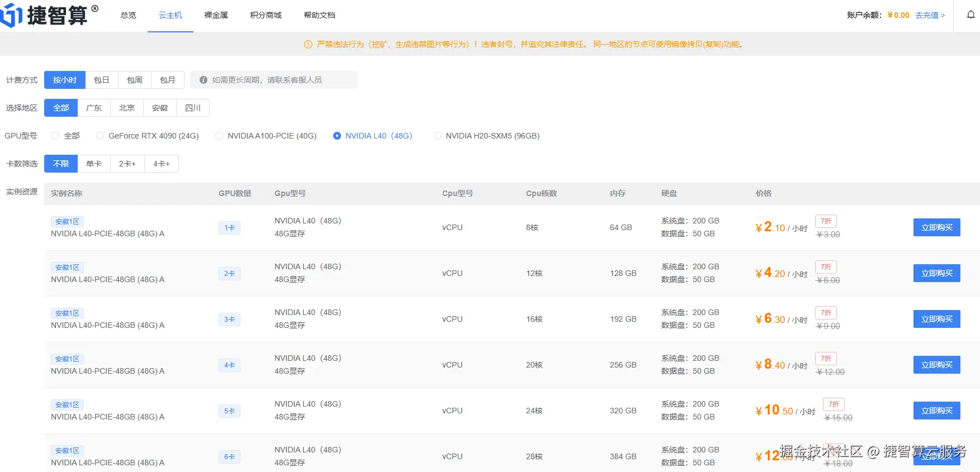Click 安徽1区 tag in the 8核 row
This screenshot has height=472, width=980.
coord(67,222)
